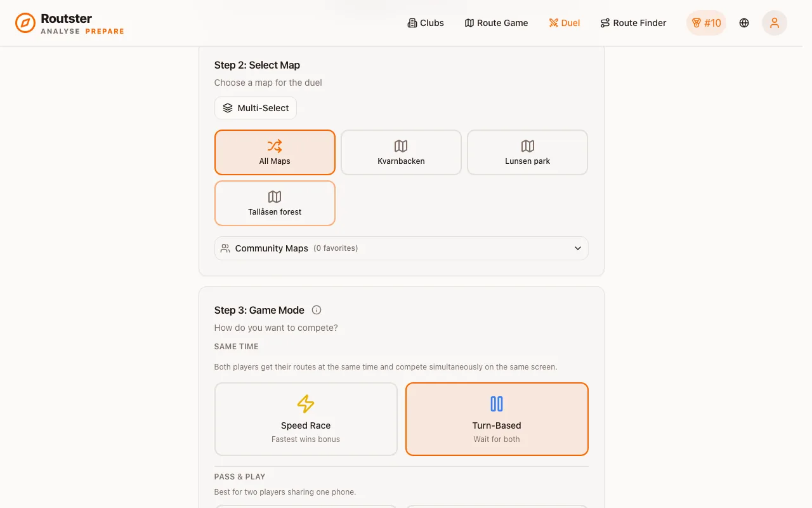Click the 'SAME TIME' section label
Viewport: 812px width, 508px height.
(237, 347)
